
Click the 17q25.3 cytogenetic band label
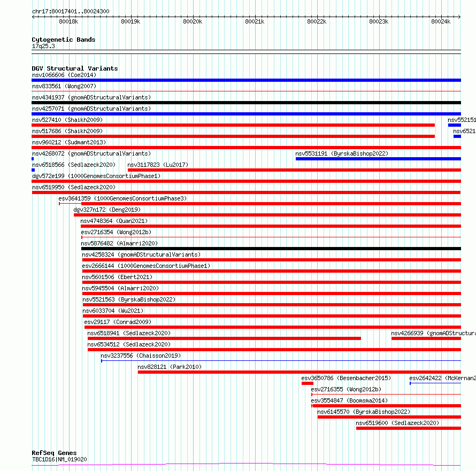click(x=43, y=46)
